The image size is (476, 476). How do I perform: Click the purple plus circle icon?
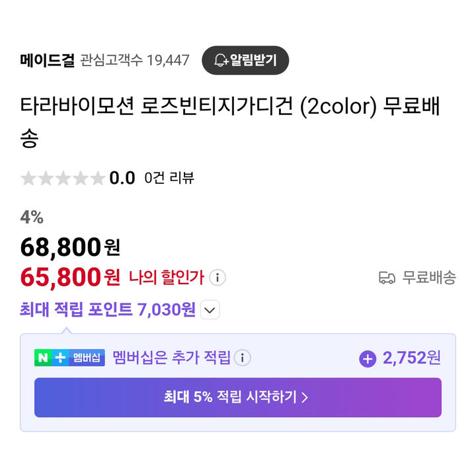368,359
